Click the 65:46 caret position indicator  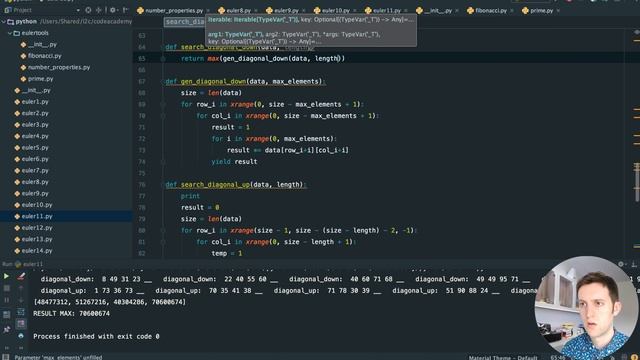click(558, 358)
